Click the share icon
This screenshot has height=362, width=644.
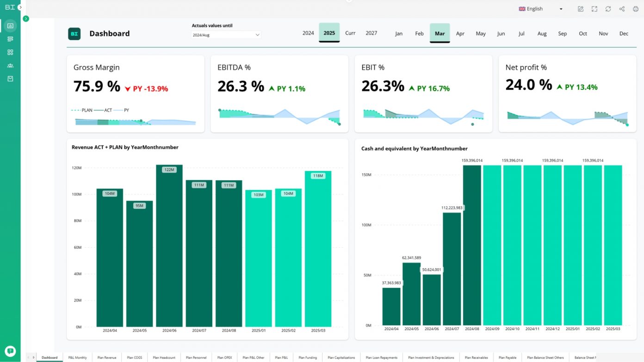(622, 9)
